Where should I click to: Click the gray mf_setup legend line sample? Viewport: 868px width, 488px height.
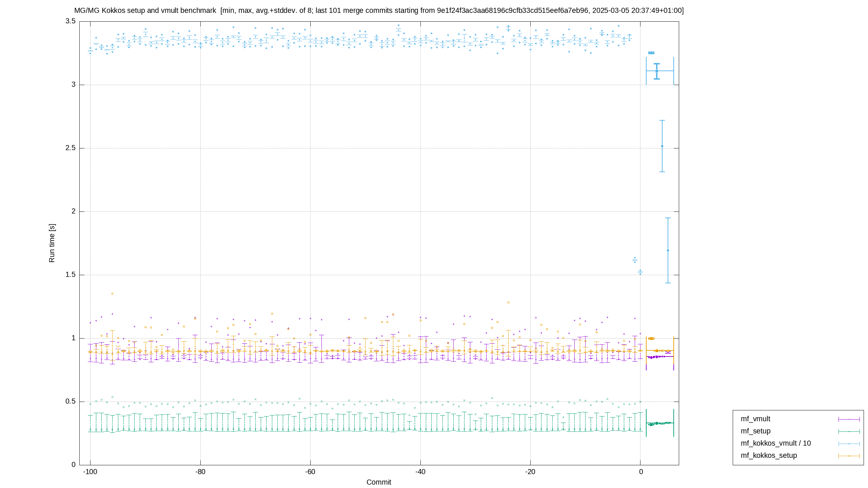(x=849, y=431)
